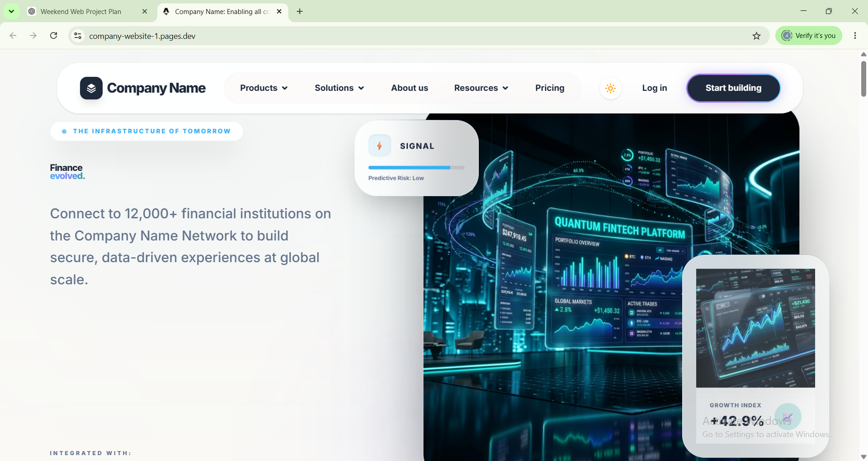Image resolution: width=868 pixels, height=461 pixels.
Task: Click the Signal lightning bolt icon
Action: coord(380,146)
